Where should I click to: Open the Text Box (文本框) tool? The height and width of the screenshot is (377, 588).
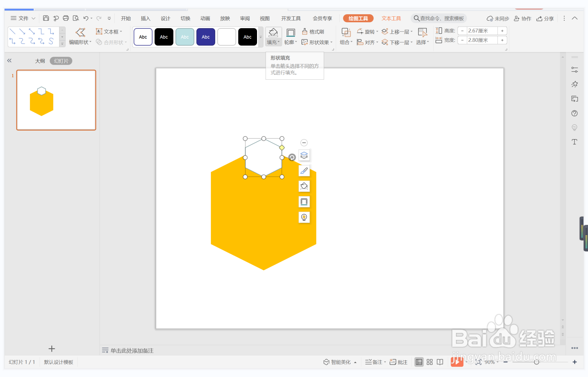tap(109, 31)
